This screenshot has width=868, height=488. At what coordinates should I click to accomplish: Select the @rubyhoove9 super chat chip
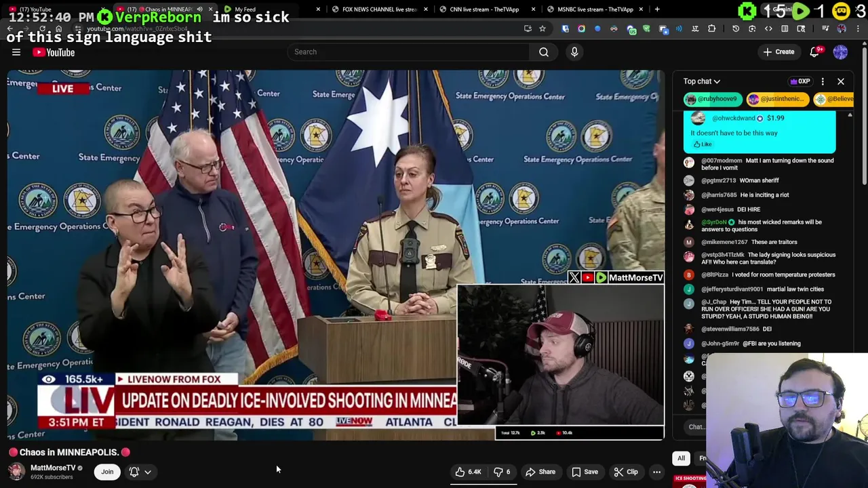point(712,99)
